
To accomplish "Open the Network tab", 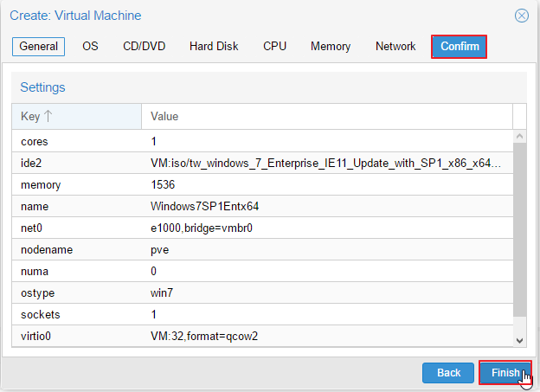I will click(395, 47).
